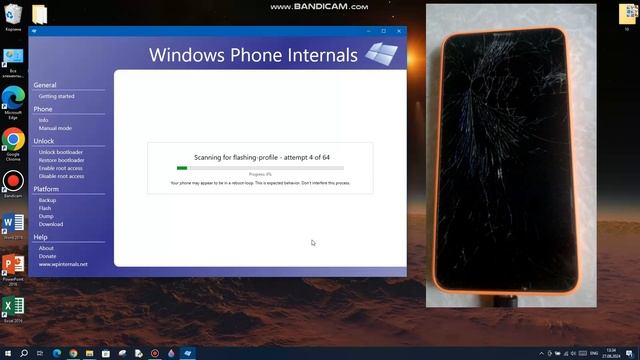
Task: Open the Recycle Bin desktop icon
Action: click(13, 17)
